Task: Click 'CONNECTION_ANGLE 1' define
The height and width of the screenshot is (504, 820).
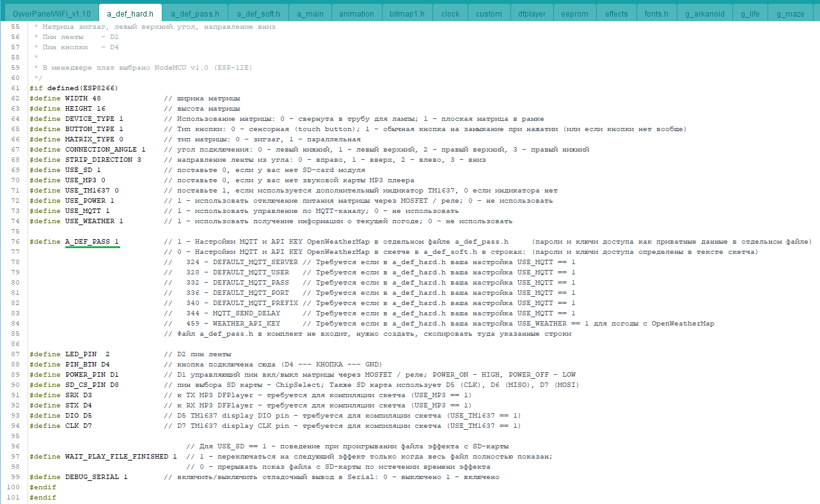Action: coord(106,150)
